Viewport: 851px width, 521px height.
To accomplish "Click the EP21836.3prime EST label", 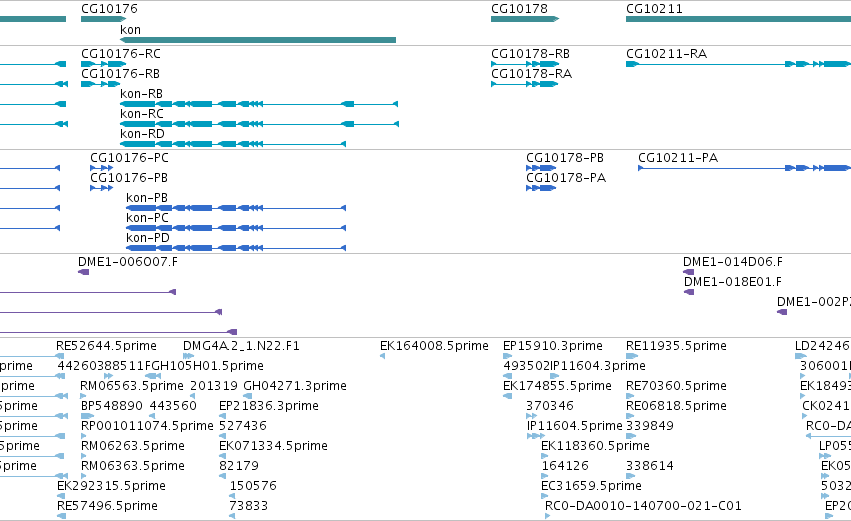I will click(269, 406).
